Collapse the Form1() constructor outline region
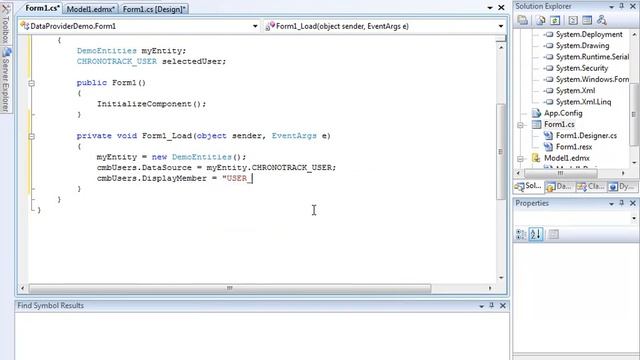Screen dimensions: 640x360 click(x=31, y=83)
